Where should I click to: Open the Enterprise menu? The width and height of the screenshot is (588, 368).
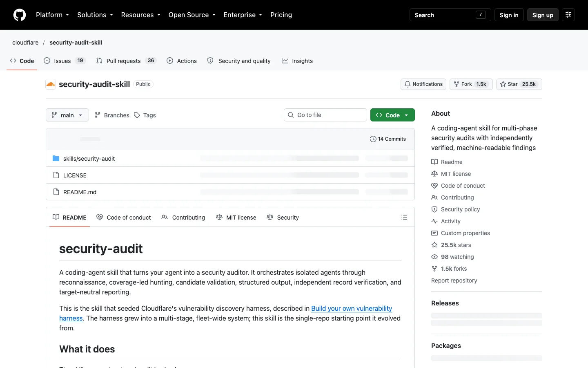(243, 15)
